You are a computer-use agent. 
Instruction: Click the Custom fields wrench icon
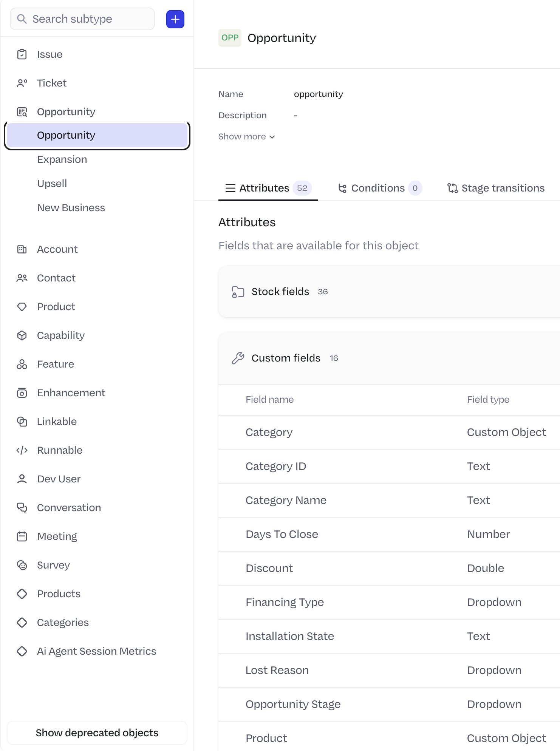click(238, 358)
